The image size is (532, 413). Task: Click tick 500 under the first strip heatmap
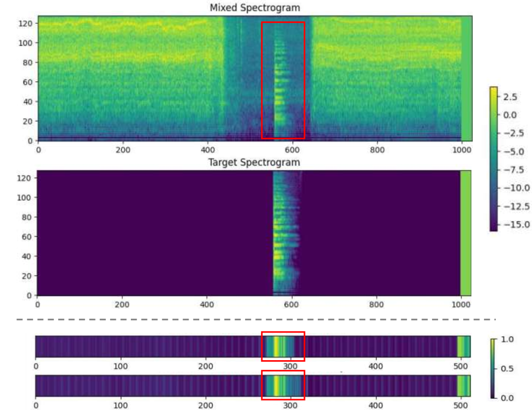[460, 366]
